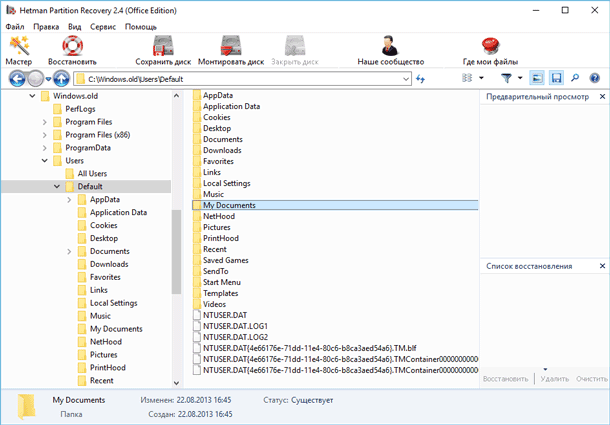Select Local Settings in the folder tree
Viewport: 610px width, 425px height.
[x=107, y=303]
